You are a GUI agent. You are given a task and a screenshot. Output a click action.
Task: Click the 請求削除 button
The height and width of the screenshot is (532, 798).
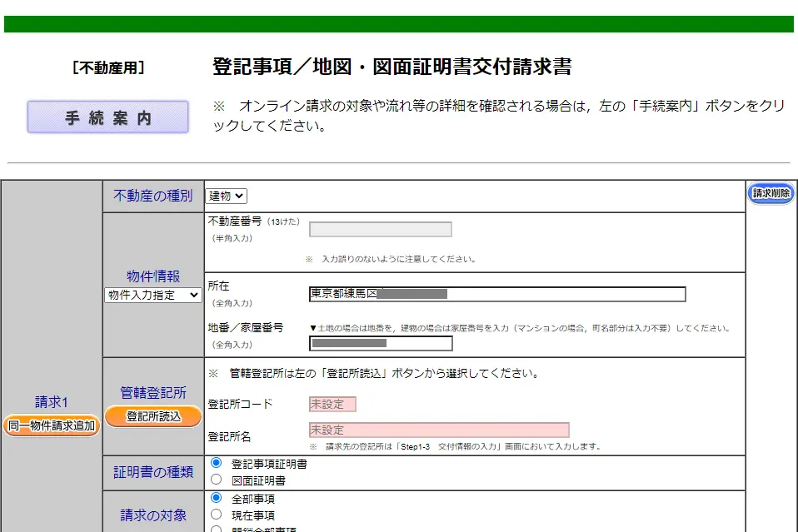pyautogui.click(x=771, y=192)
